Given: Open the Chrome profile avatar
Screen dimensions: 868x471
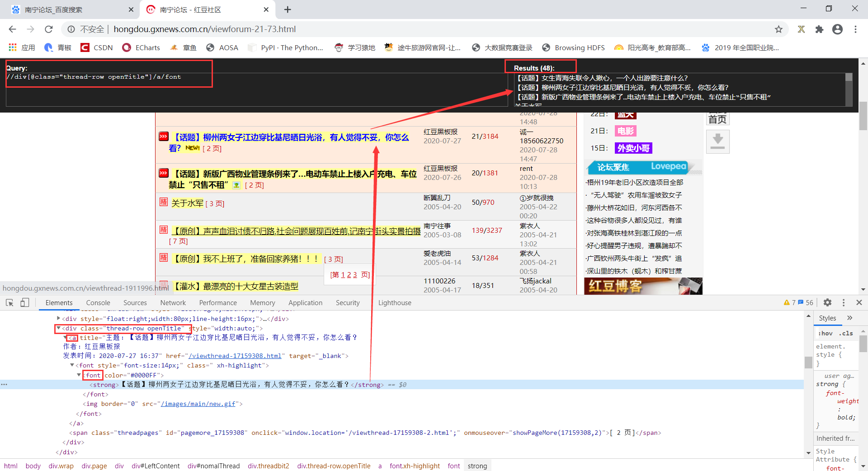Looking at the screenshot, I should pyautogui.click(x=837, y=29).
